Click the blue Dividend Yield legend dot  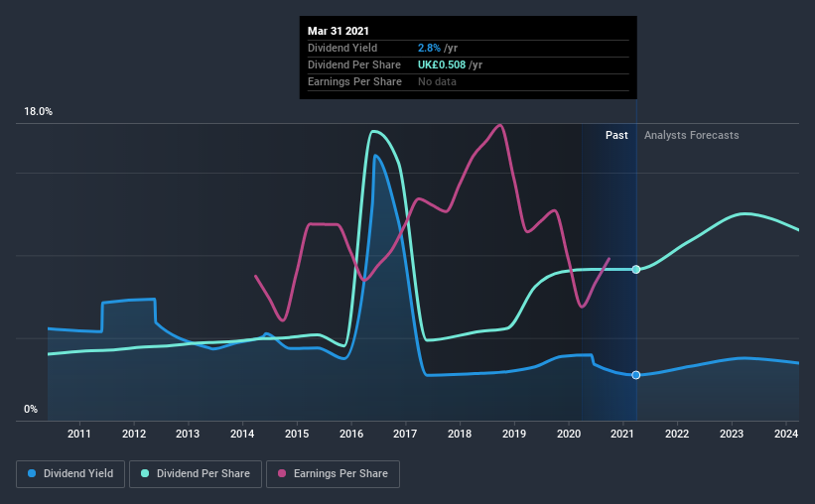pyautogui.click(x=32, y=473)
